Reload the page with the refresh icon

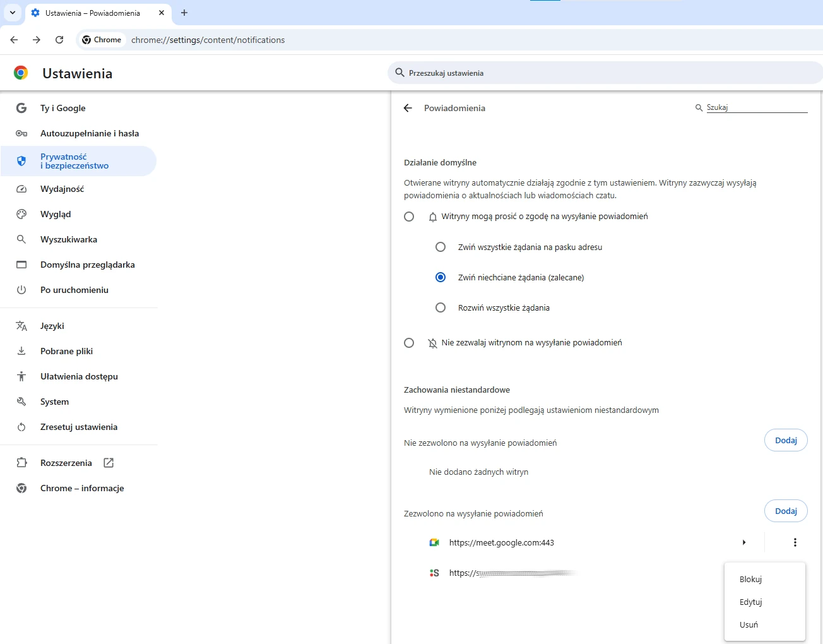tap(59, 40)
